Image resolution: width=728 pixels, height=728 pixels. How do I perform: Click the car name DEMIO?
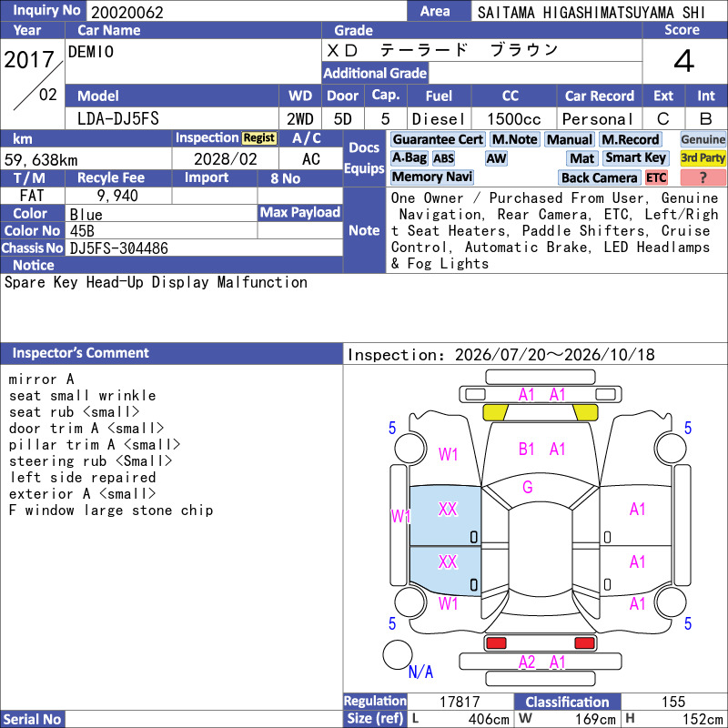90,52
